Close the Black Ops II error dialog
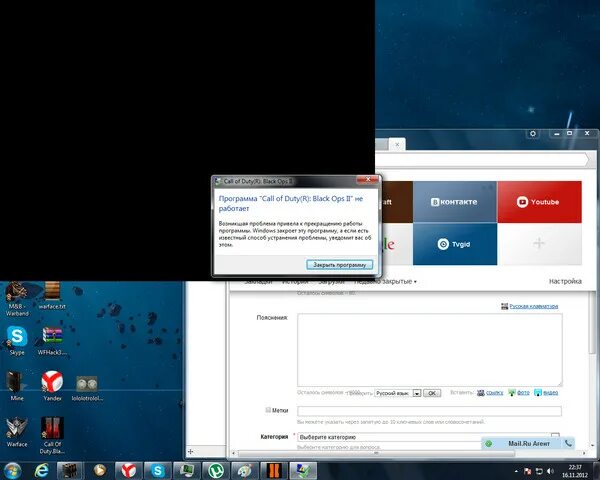The height and width of the screenshot is (480, 600). tap(368, 180)
